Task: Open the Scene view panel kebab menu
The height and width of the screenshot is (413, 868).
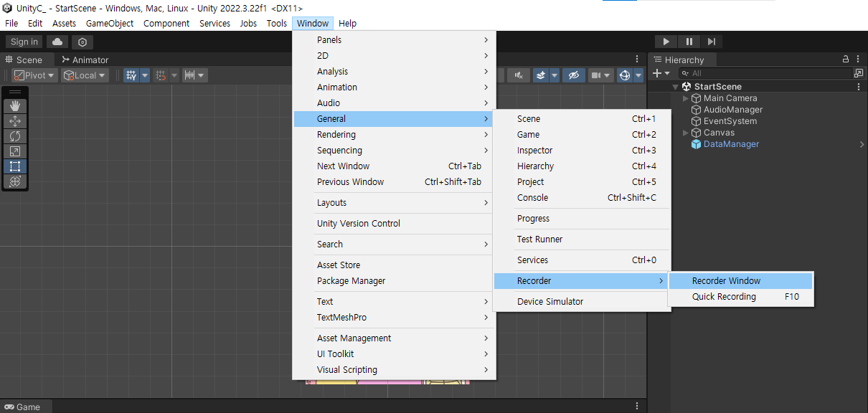Action: (x=637, y=60)
